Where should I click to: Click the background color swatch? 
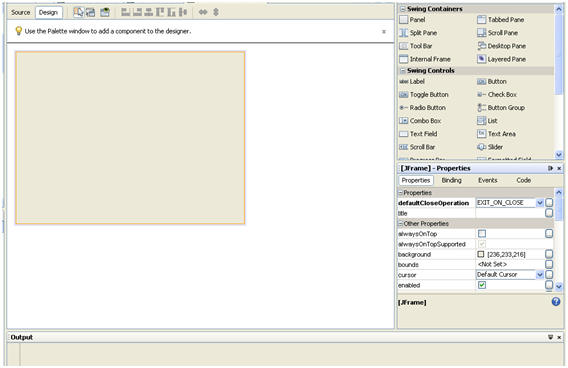coord(481,254)
